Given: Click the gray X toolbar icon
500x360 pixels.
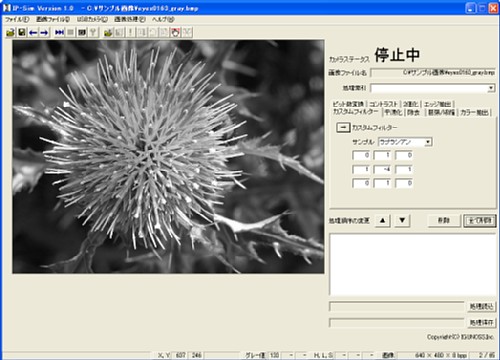Looking at the screenshot, I should point(187,32).
